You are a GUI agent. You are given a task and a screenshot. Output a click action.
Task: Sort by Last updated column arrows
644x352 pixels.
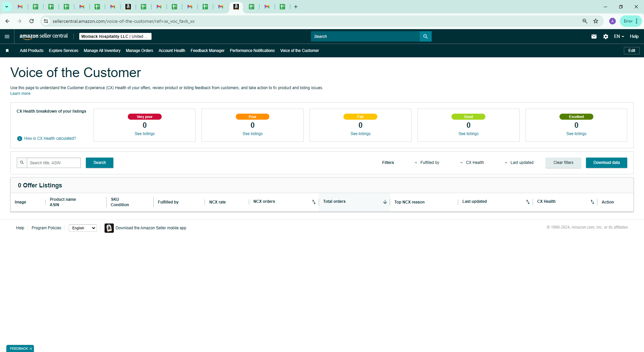(528, 202)
